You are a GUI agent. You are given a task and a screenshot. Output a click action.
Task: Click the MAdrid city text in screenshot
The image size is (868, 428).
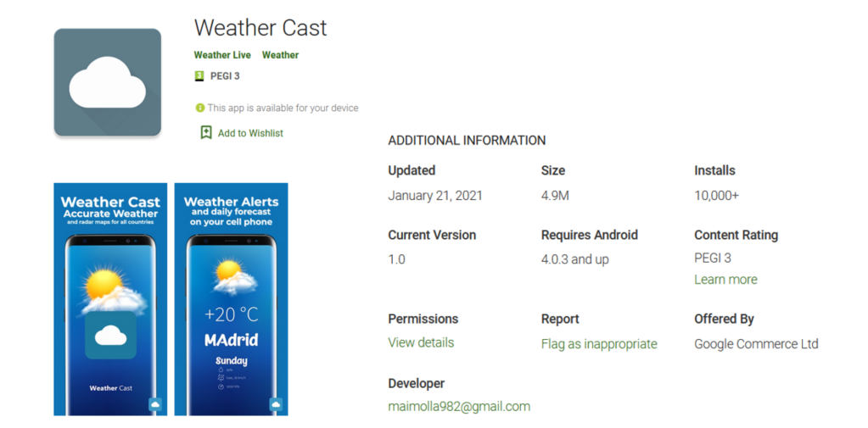click(231, 341)
